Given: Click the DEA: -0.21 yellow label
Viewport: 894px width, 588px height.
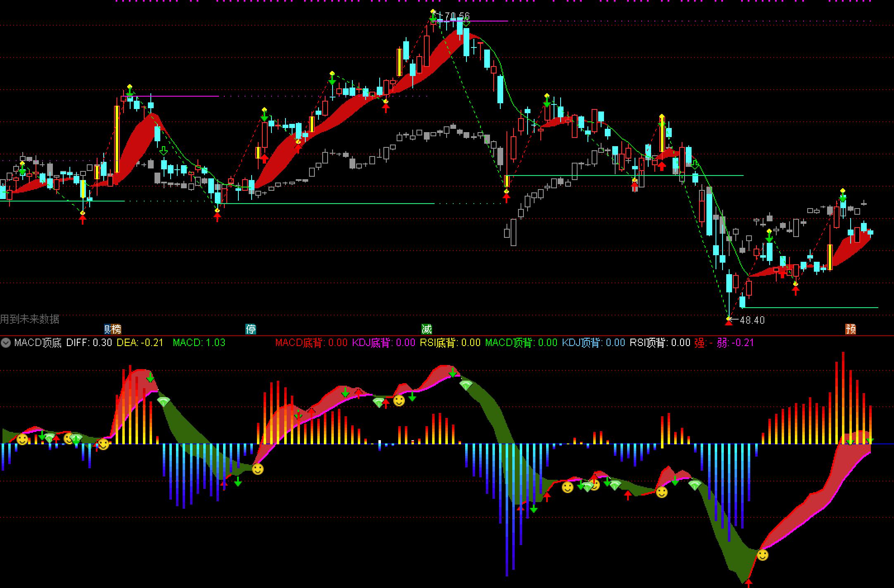Looking at the screenshot, I should pos(140,343).
